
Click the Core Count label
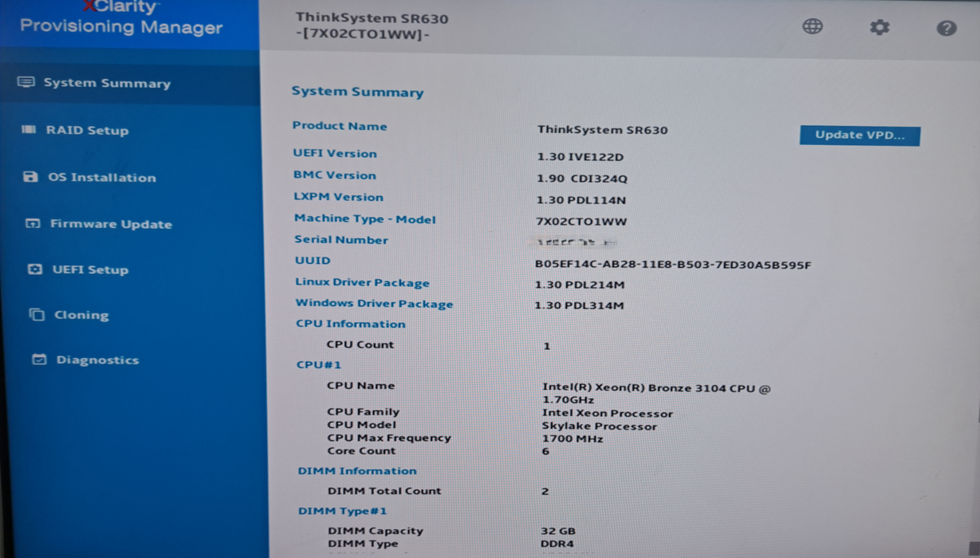pyautogui.click(x=361, y=451)
